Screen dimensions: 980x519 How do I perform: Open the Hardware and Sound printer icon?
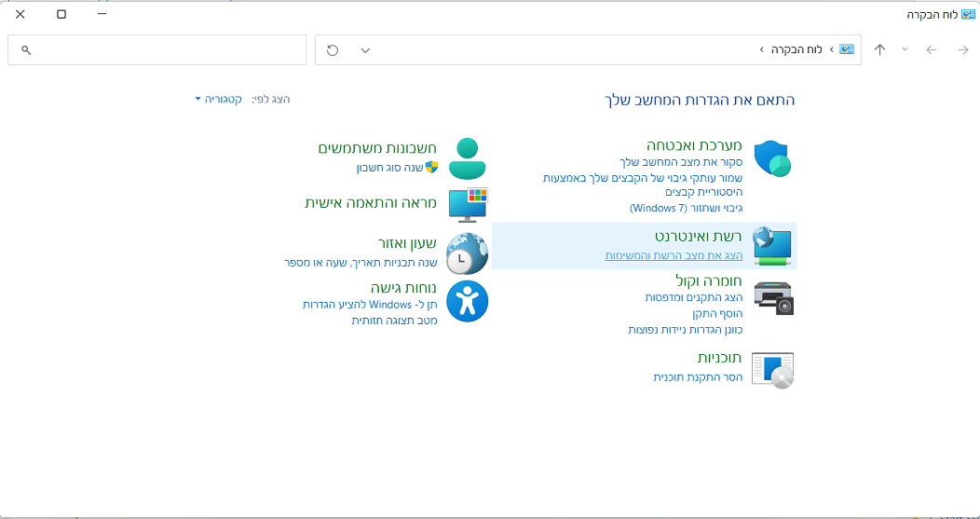(774, 297)
